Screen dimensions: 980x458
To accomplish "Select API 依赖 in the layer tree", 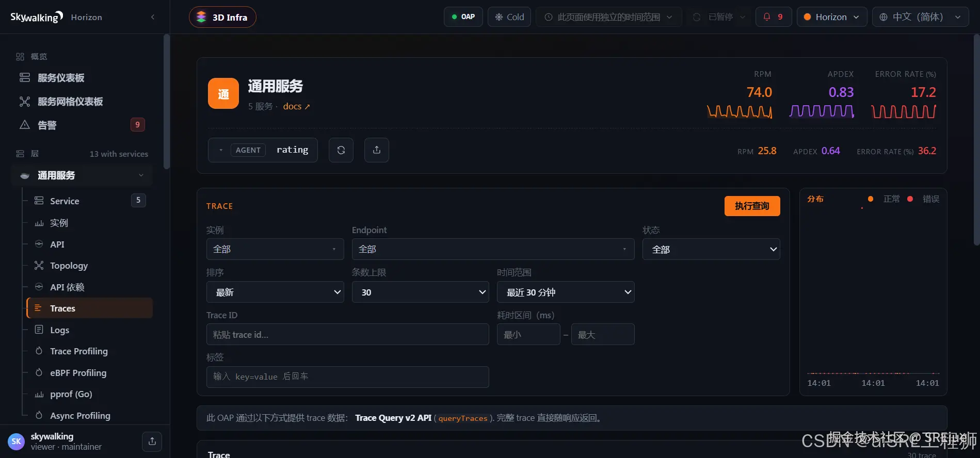I will tap(90, 287).
